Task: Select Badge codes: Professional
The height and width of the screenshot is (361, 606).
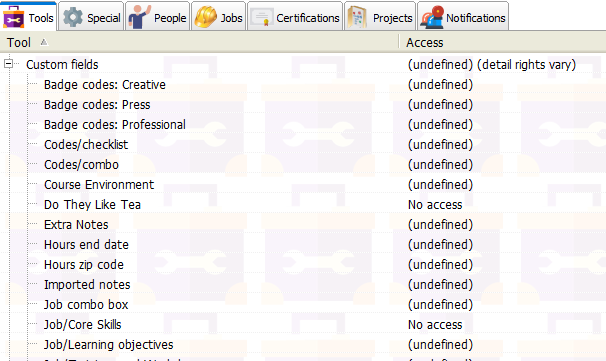Action: (115, 125)
